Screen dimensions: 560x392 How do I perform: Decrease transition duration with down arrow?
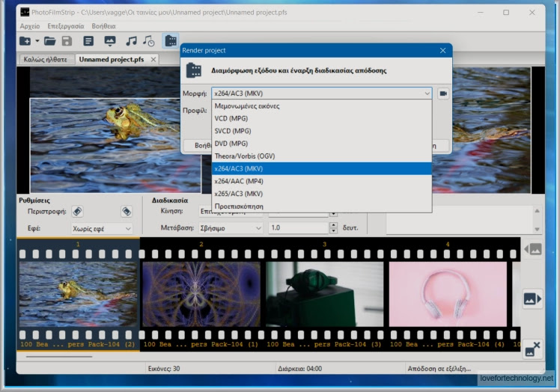[x=333, y=230]
